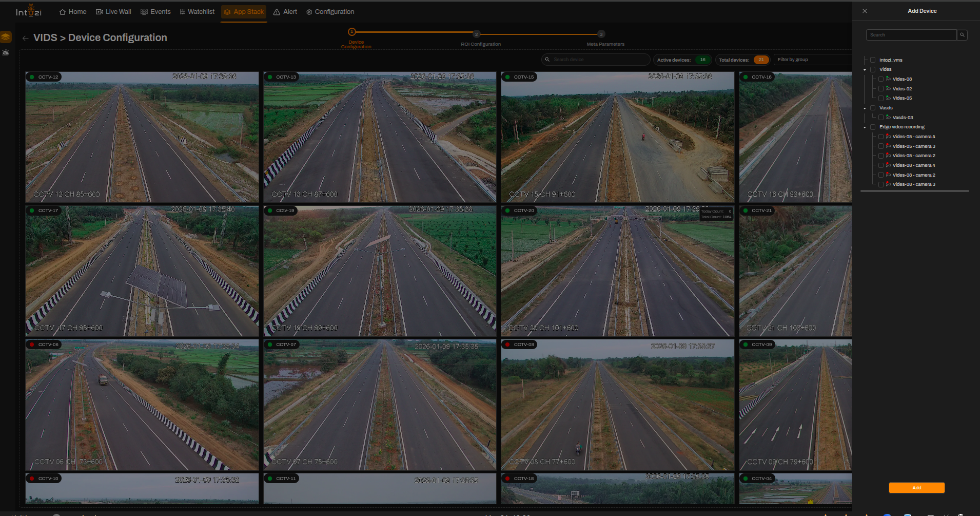Click the Vides-08 - camera 2 label
Screen dimensions: 980x516
click(x=914, y=175)
